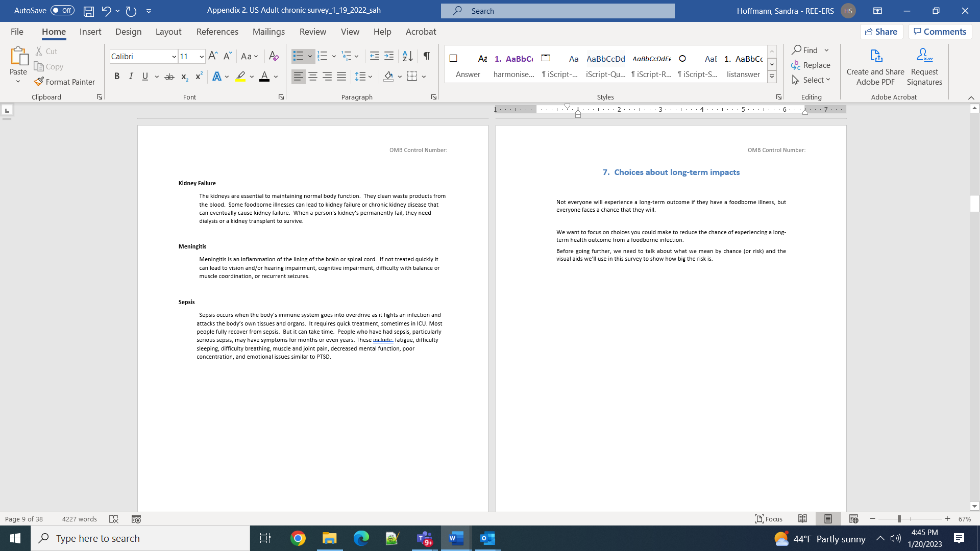Switch to the Layout tab
The image size is (980, 551).
pos(168,32)
